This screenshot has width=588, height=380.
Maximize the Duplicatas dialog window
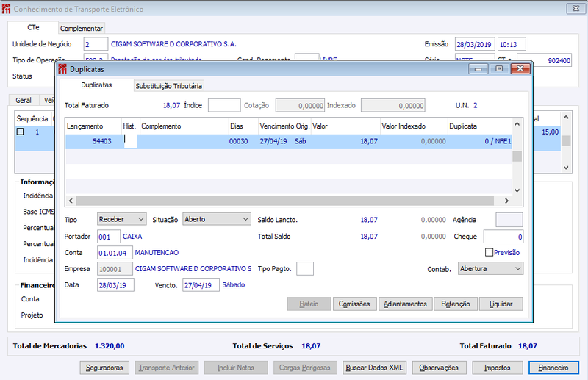point(499,68)
